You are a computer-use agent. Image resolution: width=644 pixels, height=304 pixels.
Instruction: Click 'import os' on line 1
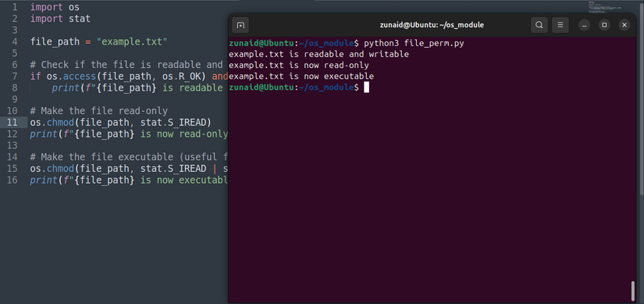click(x=55, y=7)
